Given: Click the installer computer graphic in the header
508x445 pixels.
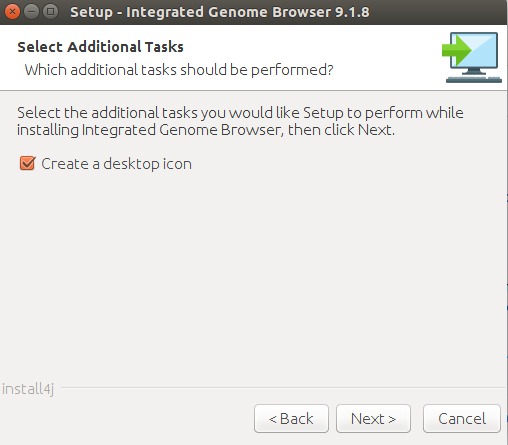Looking at the screenshot, I should point(472,57).
